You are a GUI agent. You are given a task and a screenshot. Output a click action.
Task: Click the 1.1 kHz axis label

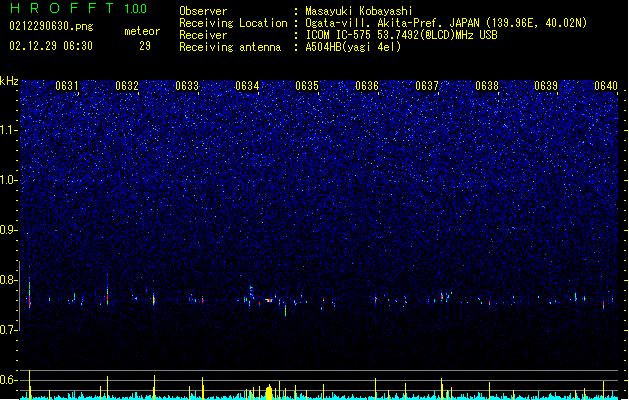[9, 130]
